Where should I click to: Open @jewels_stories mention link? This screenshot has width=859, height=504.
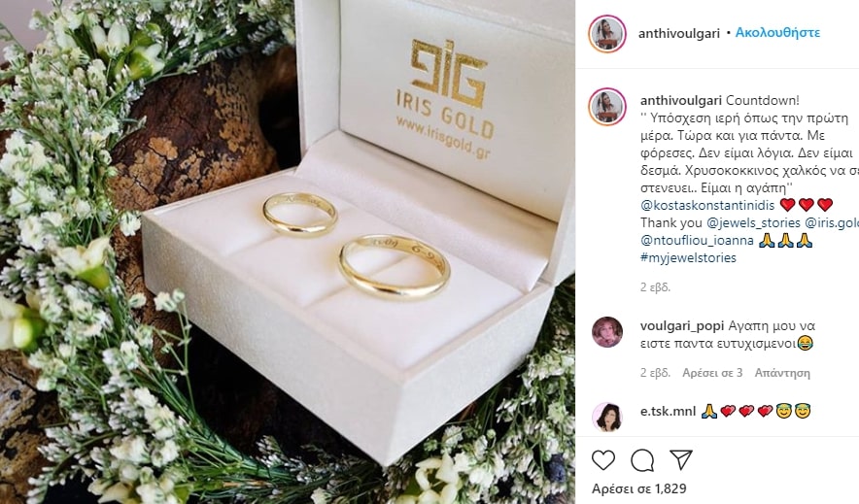(753, 222)
